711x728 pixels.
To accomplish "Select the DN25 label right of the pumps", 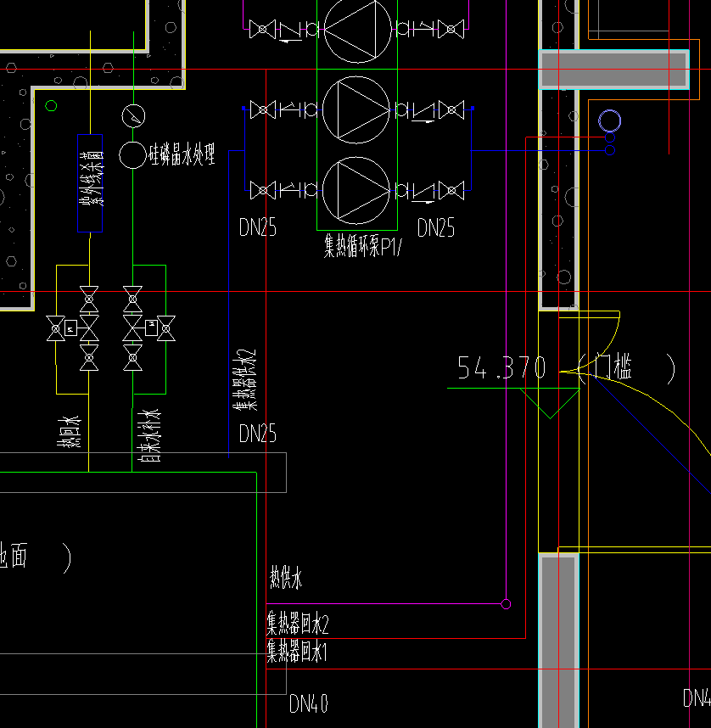I will coord(435,227).
